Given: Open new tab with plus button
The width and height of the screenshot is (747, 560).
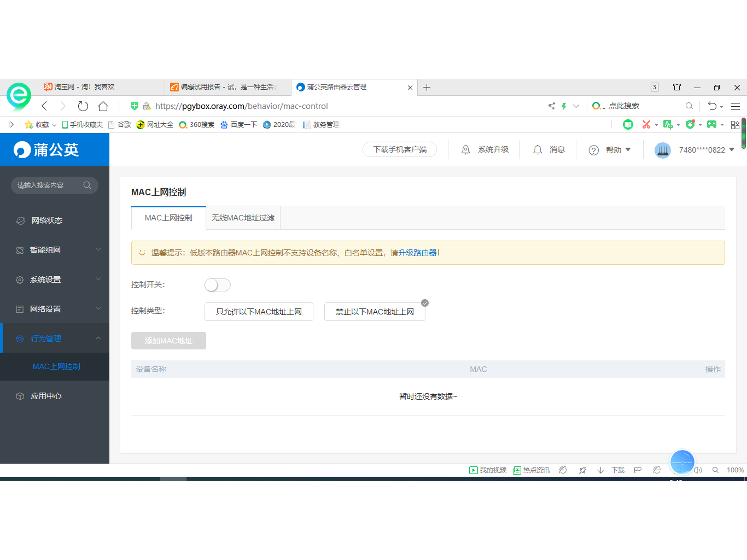Looking at the screenshot, I should (427, 87).
